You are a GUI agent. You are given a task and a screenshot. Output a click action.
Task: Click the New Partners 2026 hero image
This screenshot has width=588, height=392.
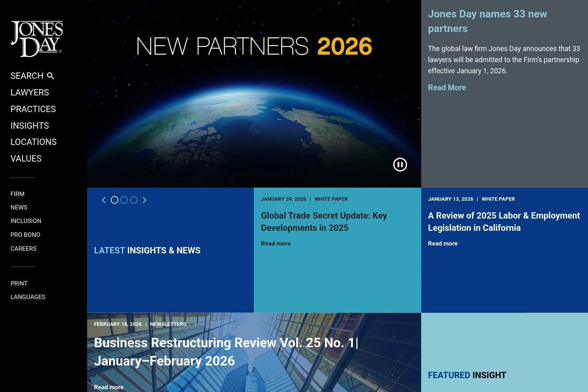click(254, 94)
